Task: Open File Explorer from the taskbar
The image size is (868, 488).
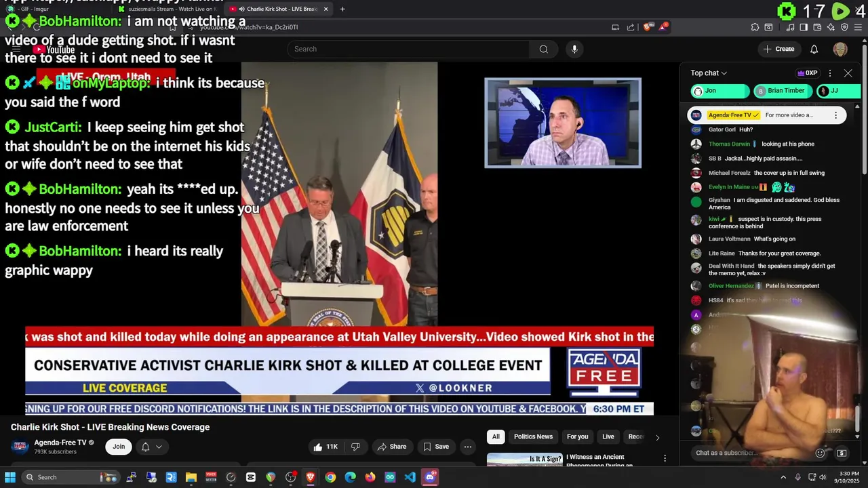Action: (x=191, y=477)
